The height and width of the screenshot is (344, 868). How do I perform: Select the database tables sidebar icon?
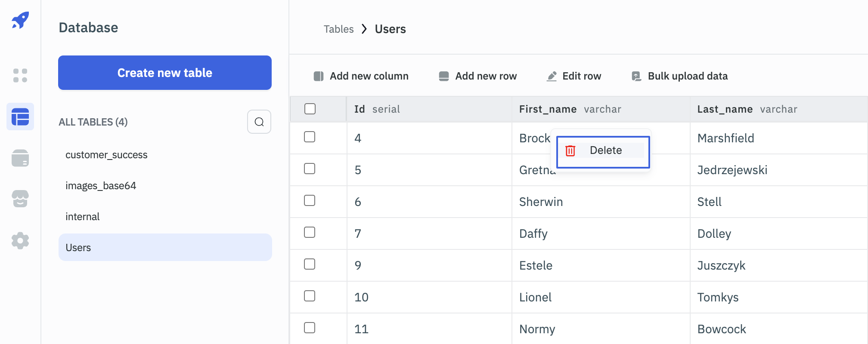pos(20,117)
